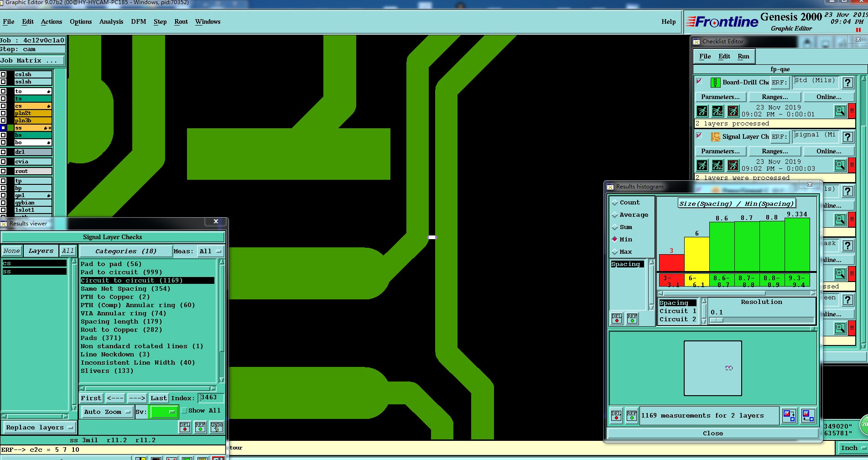868x460 pixels.
Task: Click Online button for Board-Drill Checks
Action: 829,97
